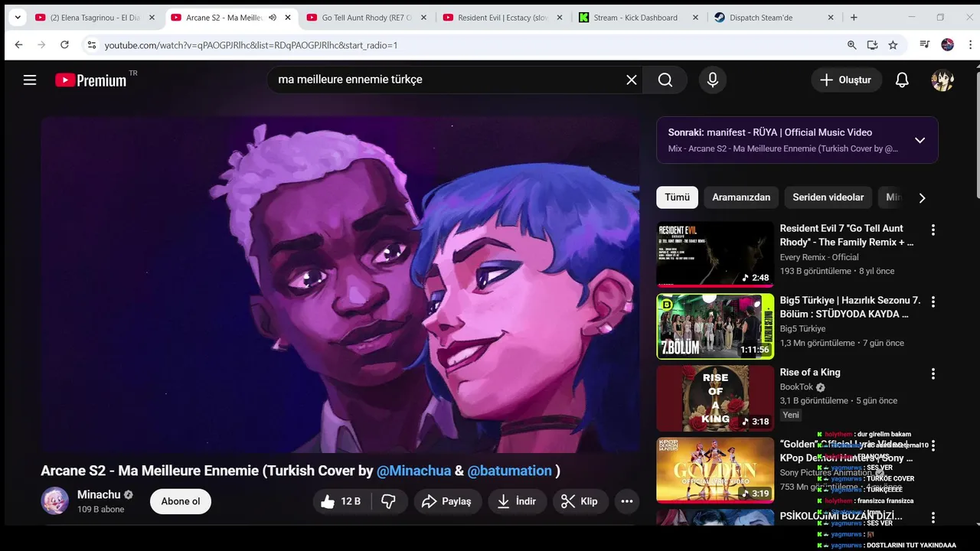Screen dimensions: 980x551
Task: Open the media control icon in toolbar
Action: [925, 45]
